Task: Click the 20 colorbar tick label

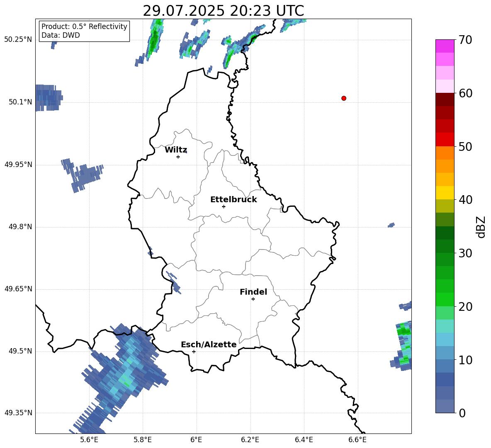Action: tap(465, 307)
